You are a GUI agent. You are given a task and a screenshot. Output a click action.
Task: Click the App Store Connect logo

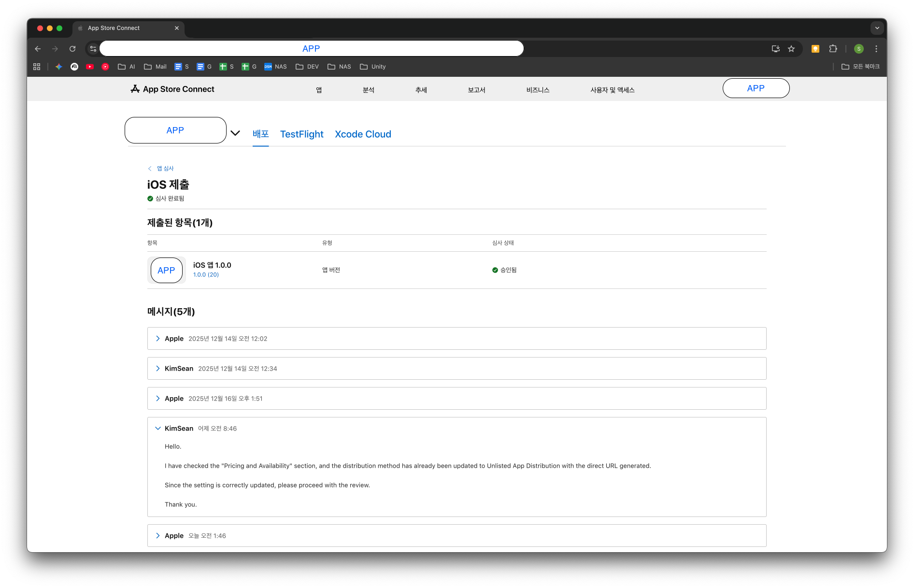click(172, 89)
